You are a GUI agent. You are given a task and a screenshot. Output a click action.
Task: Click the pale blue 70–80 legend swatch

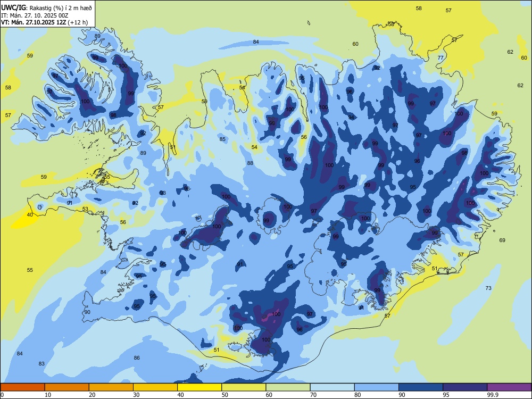coord(332,387)
